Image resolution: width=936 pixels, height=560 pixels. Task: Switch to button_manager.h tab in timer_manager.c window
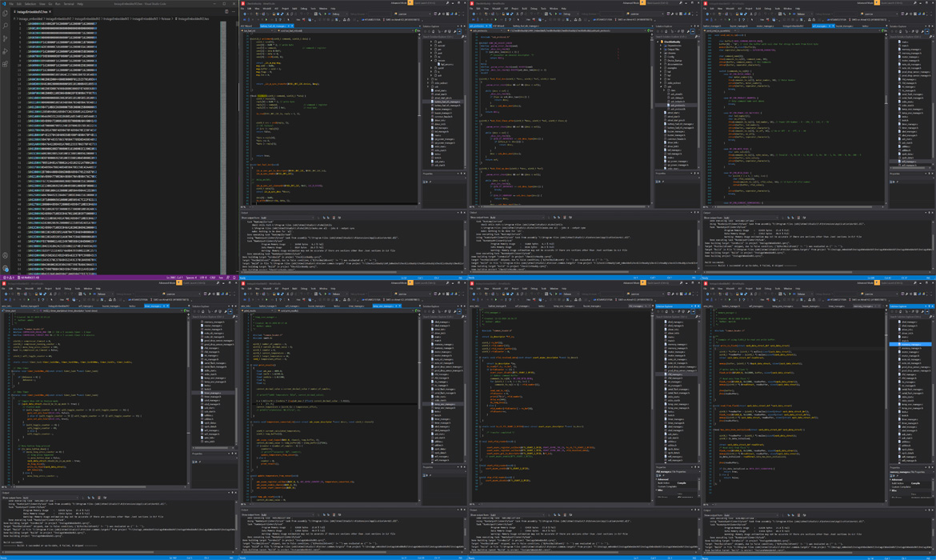pyautogui.click(x=30, y=306)
